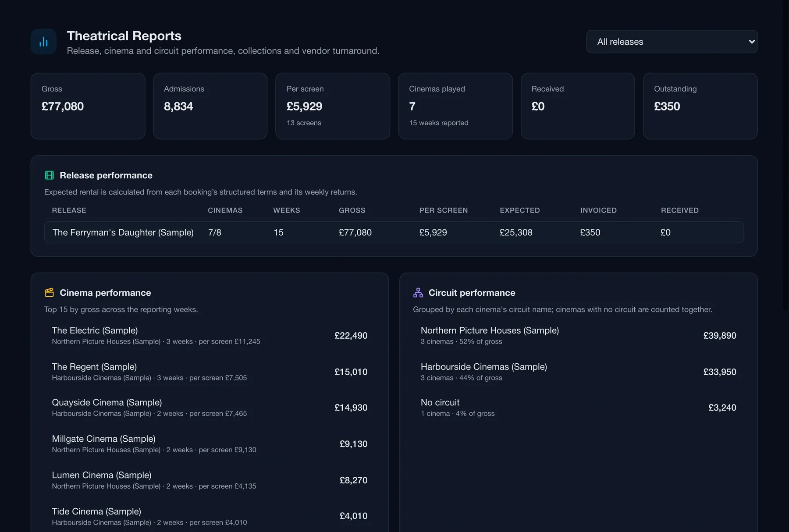Click the £3,240 circuit total
The height and width of the screenshot is (532, 789).
click(x=722, y=408)
